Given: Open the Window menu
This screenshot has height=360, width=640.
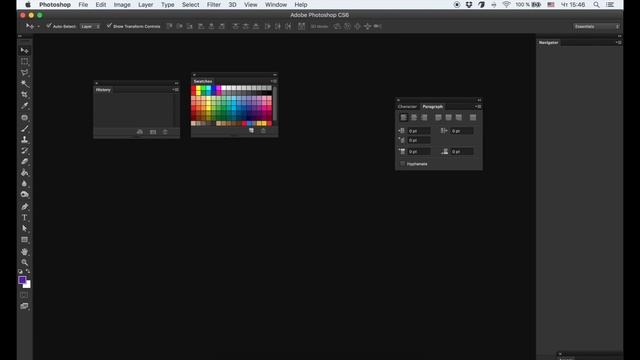Looking at the screenshot, I should (276, 4).
